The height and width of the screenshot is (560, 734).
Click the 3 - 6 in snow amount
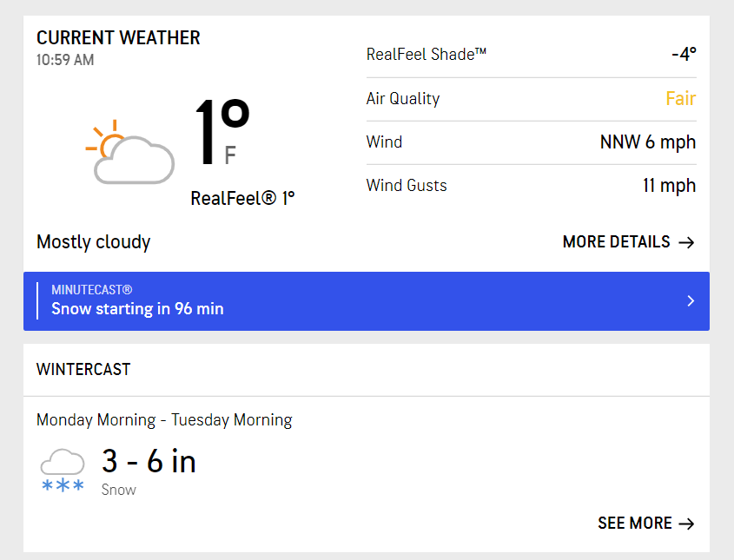point(149,461)
